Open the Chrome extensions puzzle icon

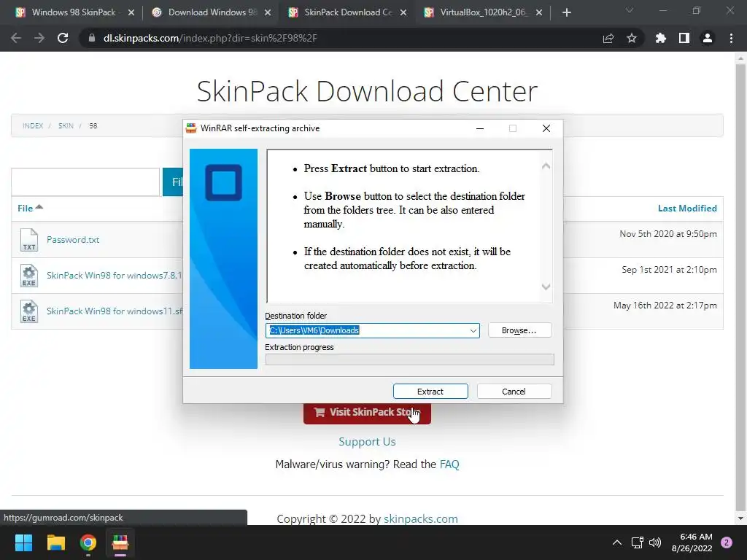(661, 38)
